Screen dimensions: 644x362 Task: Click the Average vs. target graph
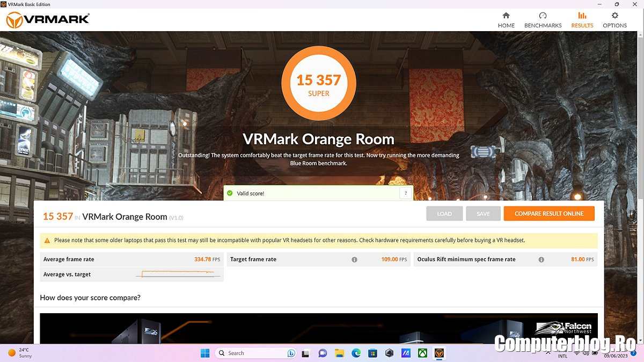178,275
